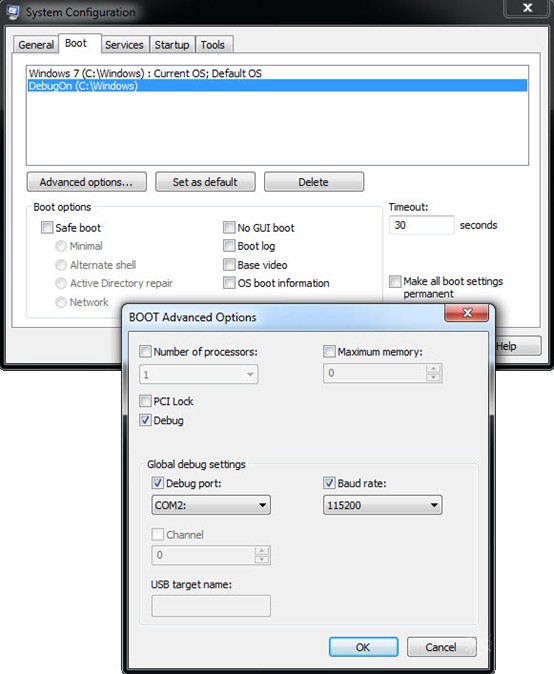Enable the No GUI boot checkbox
Image resolution: width=554 pixels, height=674 pixels.
(x=229, y=227)
